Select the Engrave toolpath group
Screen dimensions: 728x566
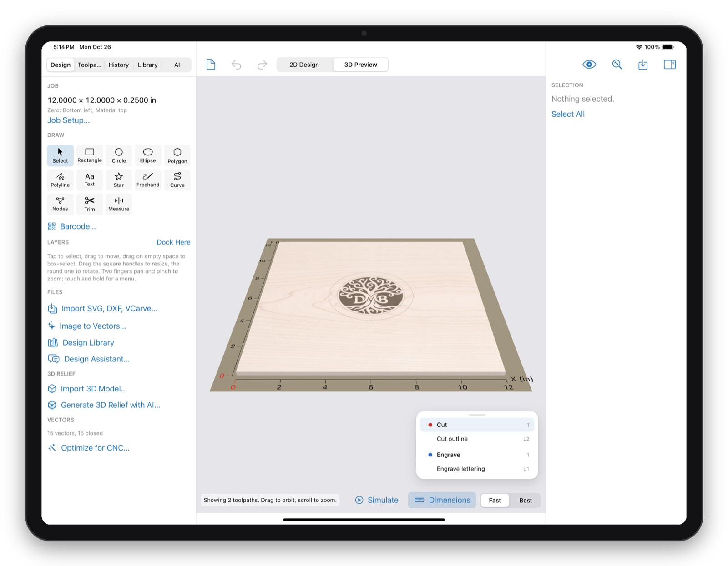point(477,455)
